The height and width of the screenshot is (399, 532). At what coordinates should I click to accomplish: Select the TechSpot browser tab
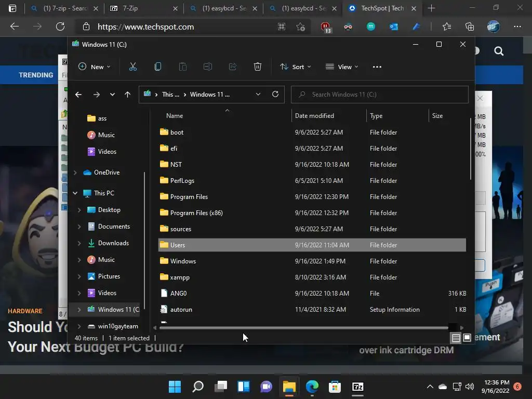click(x=383, y=8)
